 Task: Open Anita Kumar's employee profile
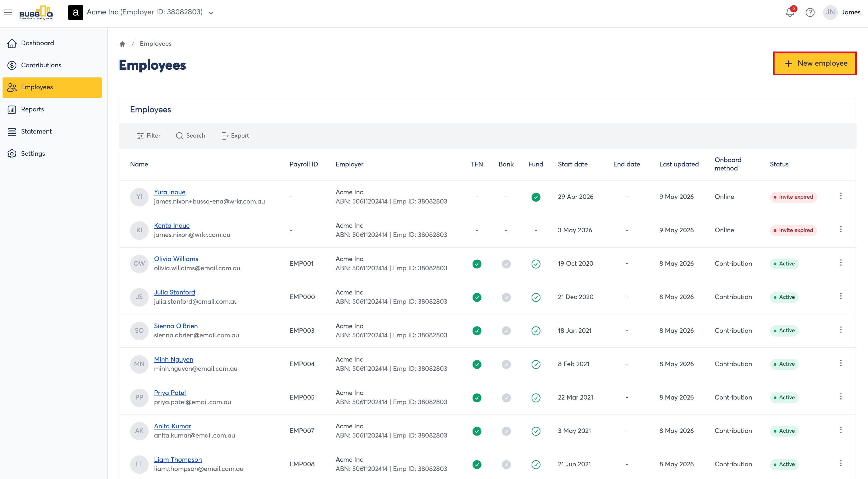pos(172,426)
